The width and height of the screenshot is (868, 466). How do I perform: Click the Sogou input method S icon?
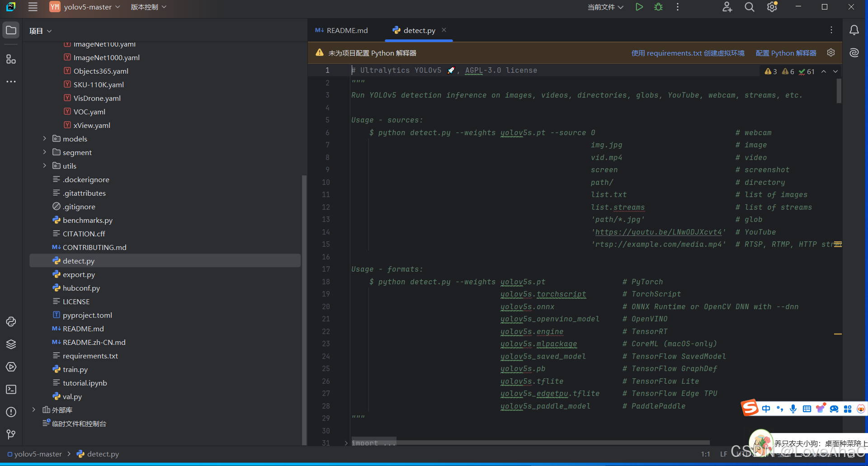(750, 408)
